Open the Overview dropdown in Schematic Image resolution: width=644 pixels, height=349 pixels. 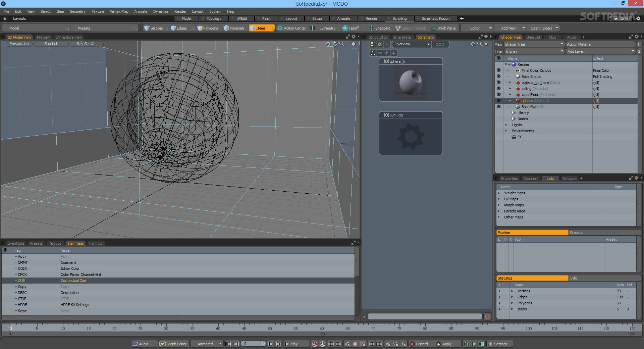click(412, 44)
